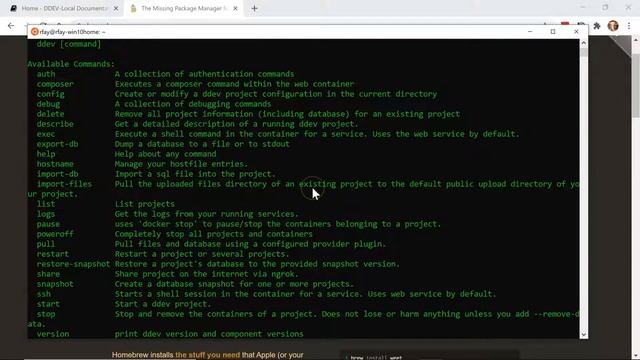
Task: Click the 'restart' command text
Action: [x=53, y=254]
